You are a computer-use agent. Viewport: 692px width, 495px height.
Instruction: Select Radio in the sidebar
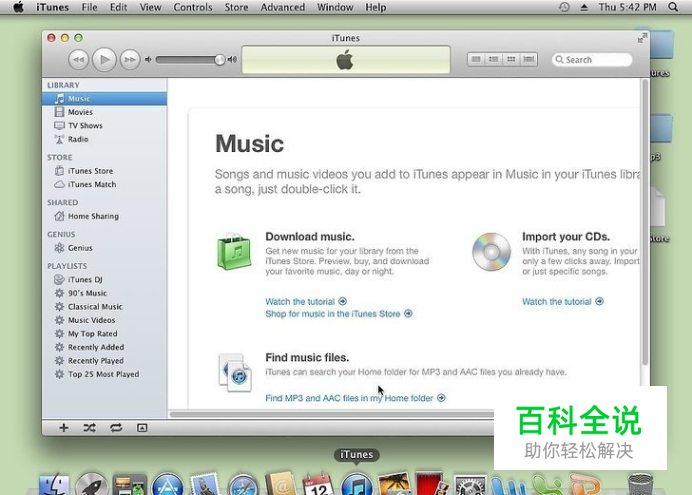(x=105, y=139)
